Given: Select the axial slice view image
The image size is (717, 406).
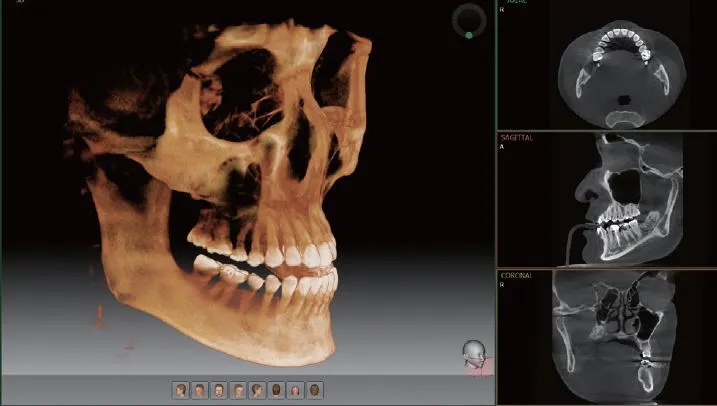Looking at the screenshot, I should [x=622, y=73].
